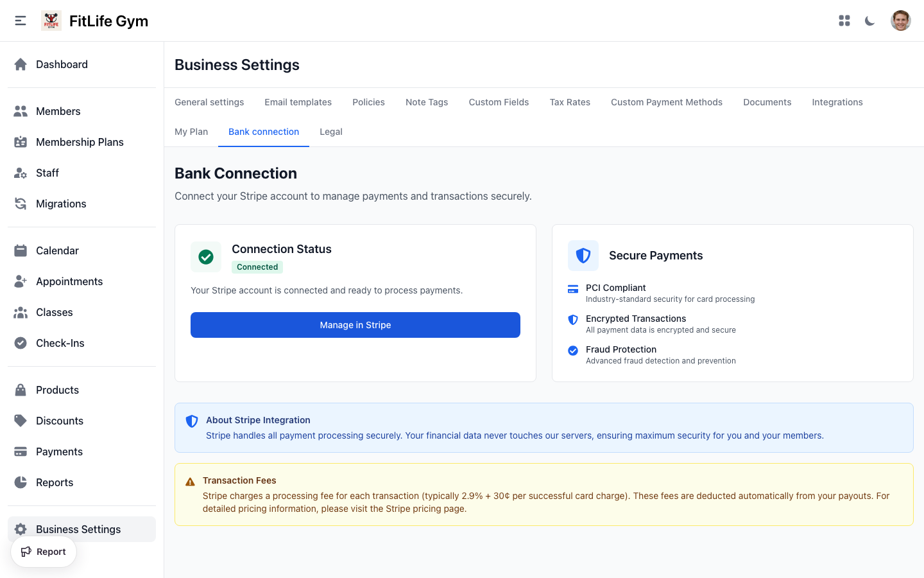
Task: Click the Reports pie chart icon
Action: coord(20,482)
